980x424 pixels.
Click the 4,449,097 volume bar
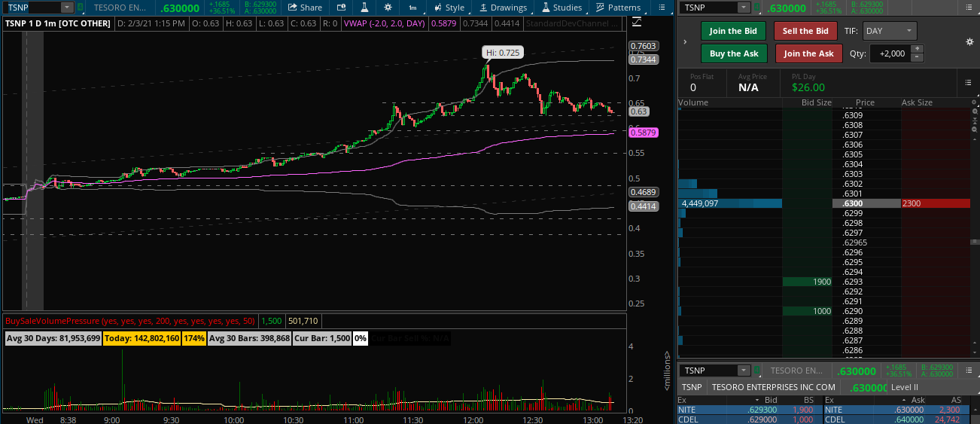coord(730,203)
